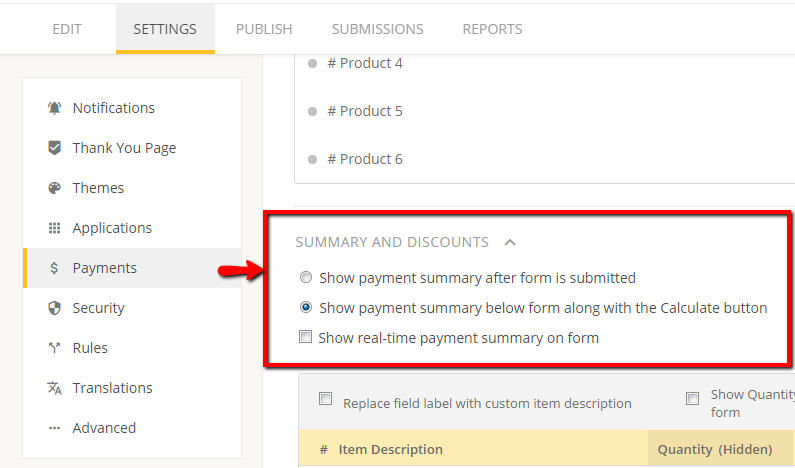Click the Translations language icon
Viewport: 795px width, 468px height.
coord(54,388)
